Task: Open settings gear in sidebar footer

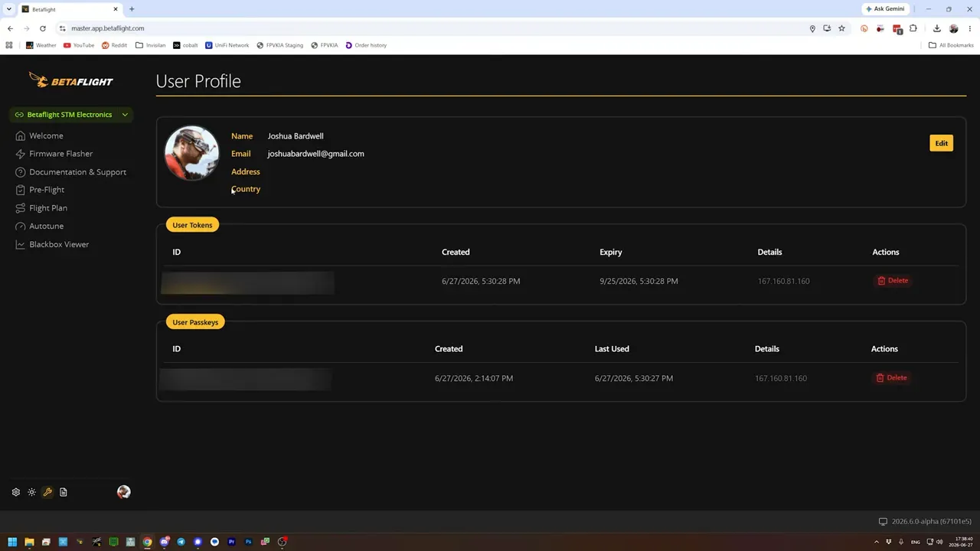Action: coord(15,492)
